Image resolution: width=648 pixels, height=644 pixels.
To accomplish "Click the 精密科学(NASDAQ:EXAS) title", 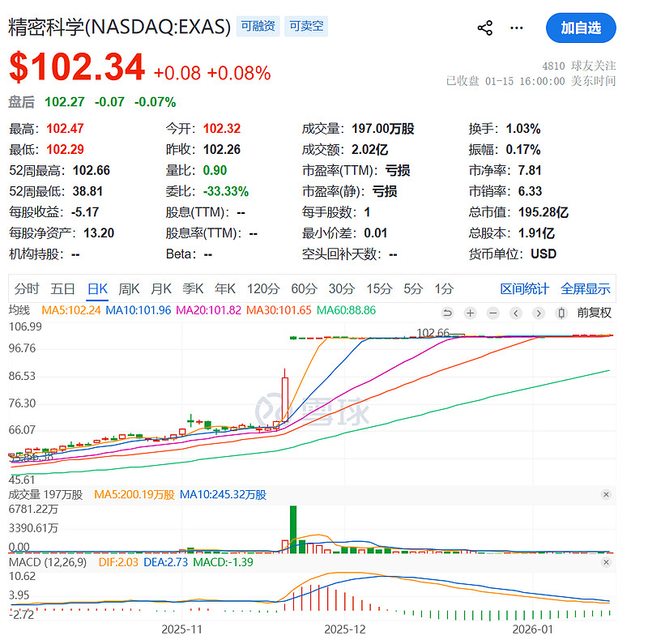I will pyautogui.click(x=119, y=27).
